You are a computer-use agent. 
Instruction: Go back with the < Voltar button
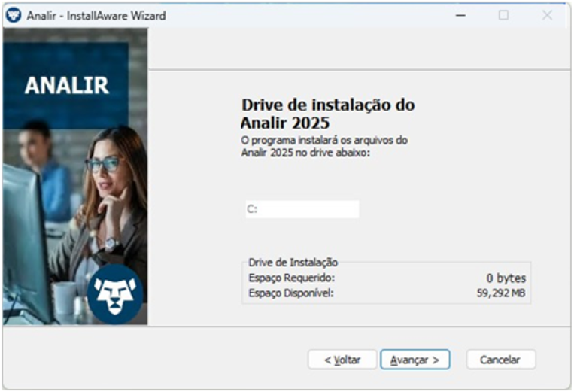342,360
